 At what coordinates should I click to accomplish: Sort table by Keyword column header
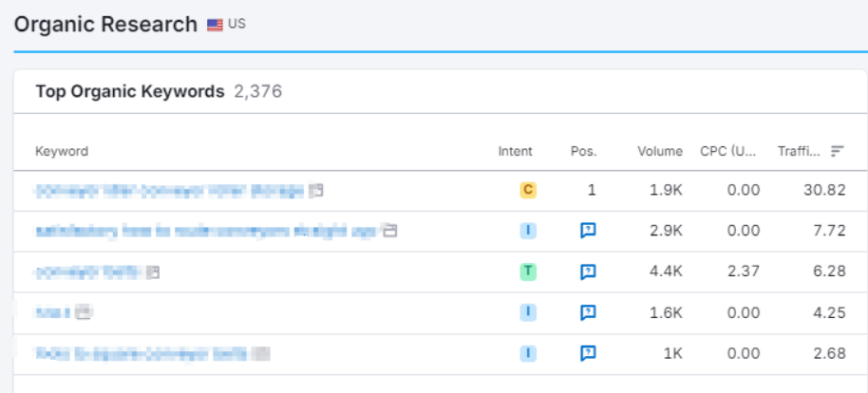click(x=62, y=151)
